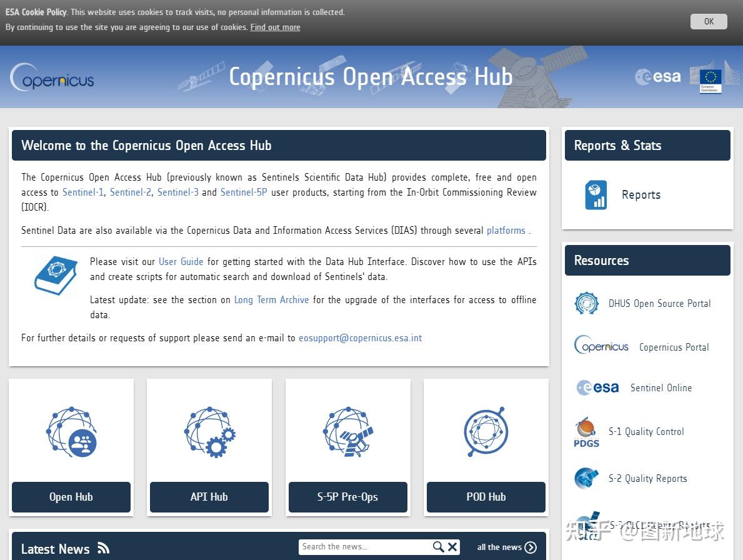Open the Sentinel-2 link

point(131,192)
